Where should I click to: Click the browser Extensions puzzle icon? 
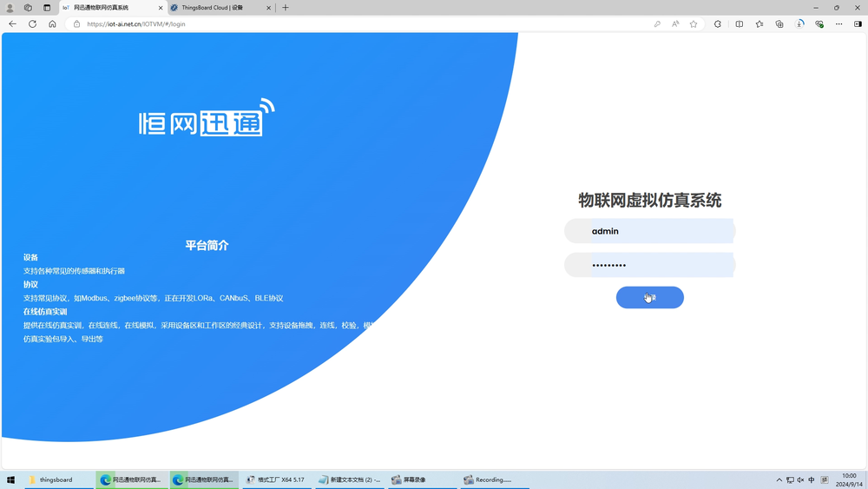coord(718,24)
